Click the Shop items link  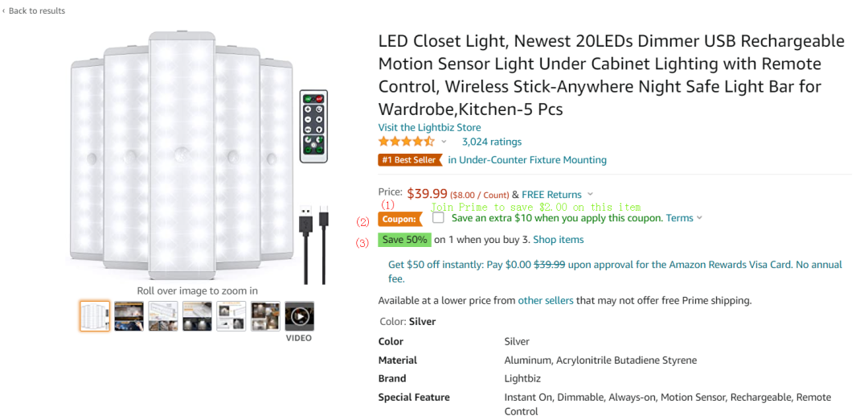[x=559, y=240]
